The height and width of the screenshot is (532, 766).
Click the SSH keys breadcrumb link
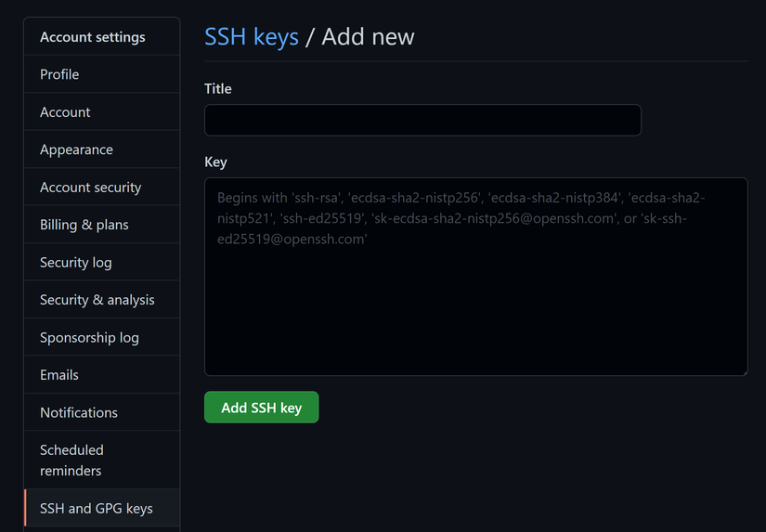point(252,37)
